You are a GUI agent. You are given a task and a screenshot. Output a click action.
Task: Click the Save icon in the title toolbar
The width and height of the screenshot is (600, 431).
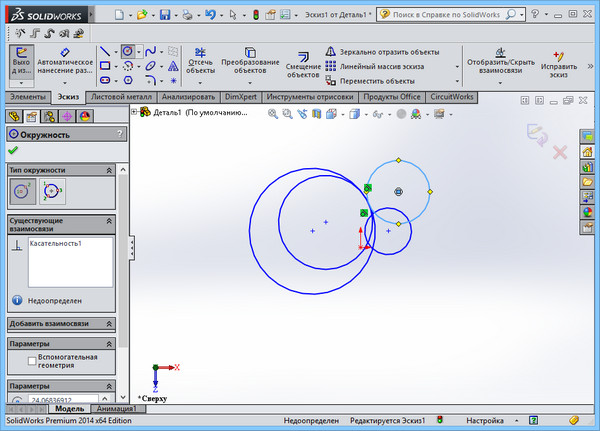164,16
